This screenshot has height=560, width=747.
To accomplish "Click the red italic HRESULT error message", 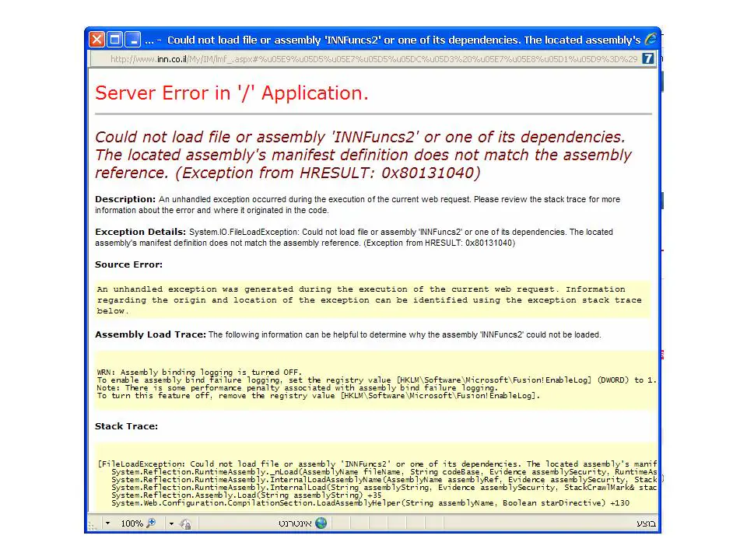I will tap(362, 155).
